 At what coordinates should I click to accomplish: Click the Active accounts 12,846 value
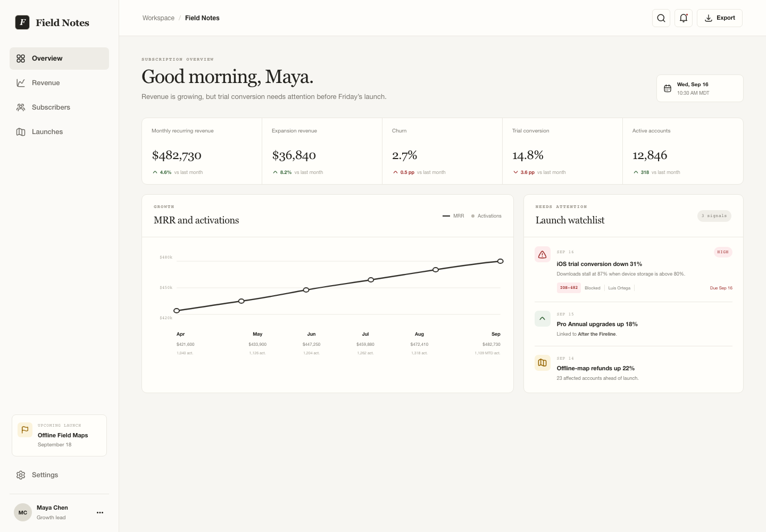pyautogui.click(x=650, y=155)
